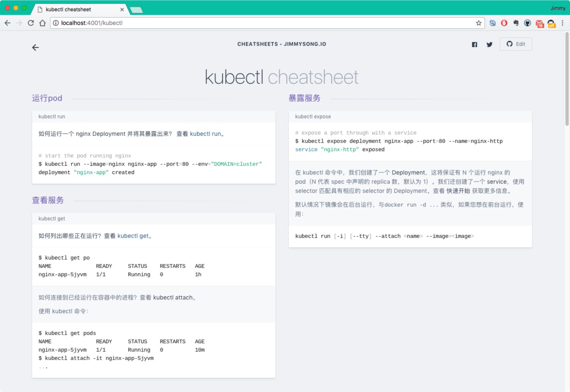The width and height of the screenshot is (570, 392).
Task: Click the 'kubectl run [-i] [--tty] --attach' line
Action: (385, 236)
